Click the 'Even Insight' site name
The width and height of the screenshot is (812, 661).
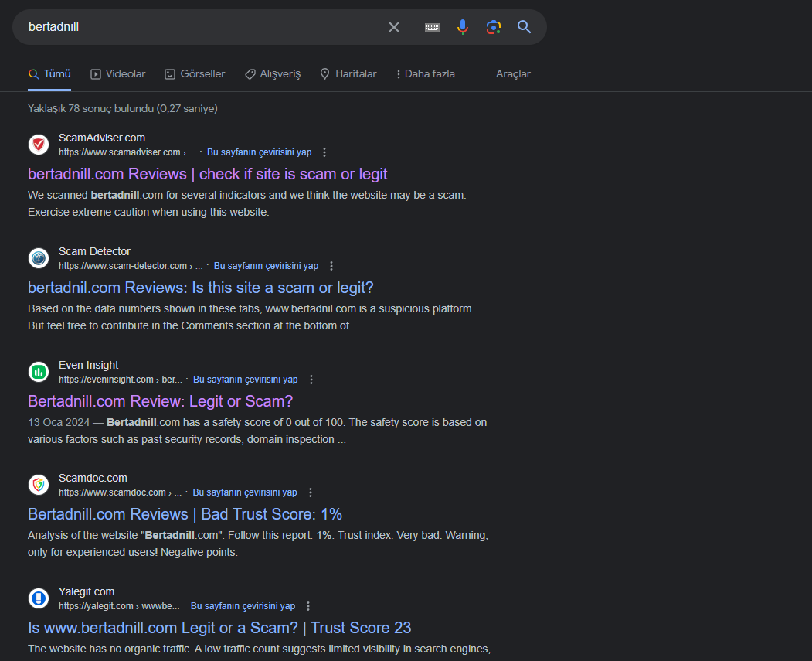click(x=89, y=365)
